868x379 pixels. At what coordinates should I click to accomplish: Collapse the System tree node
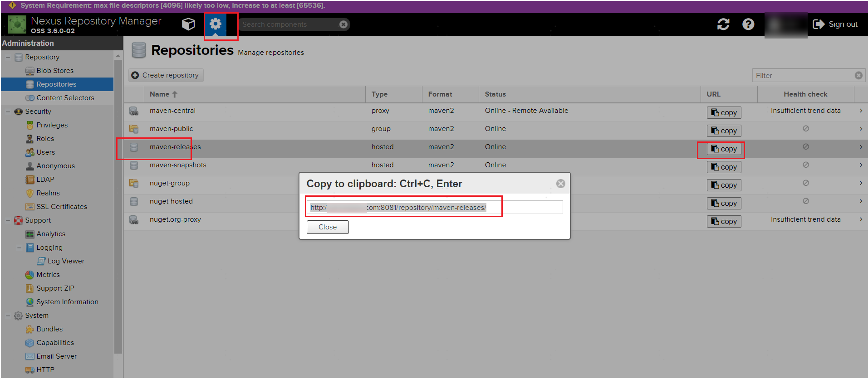(x=8, y=316)
